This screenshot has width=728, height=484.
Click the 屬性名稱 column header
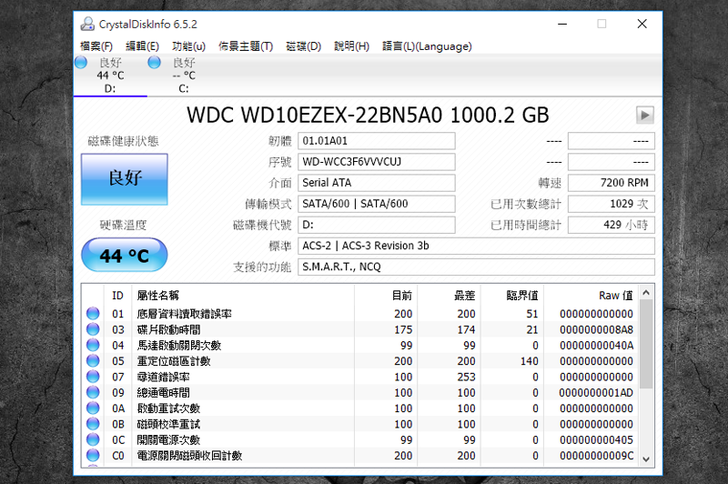click(x=243, y=295)
